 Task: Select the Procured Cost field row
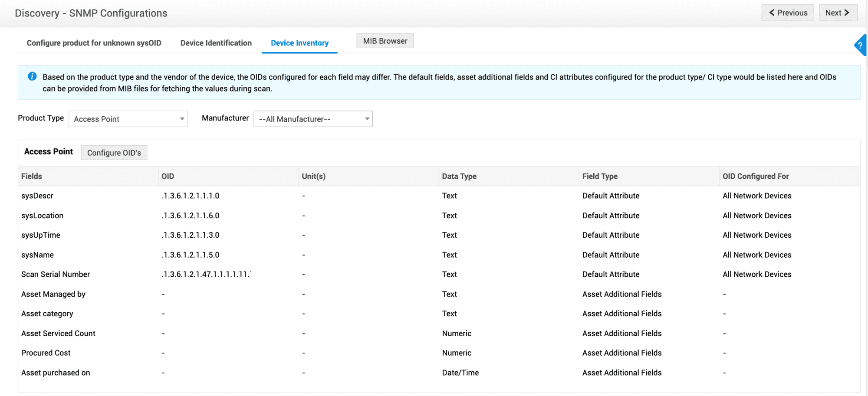point(46,353)
